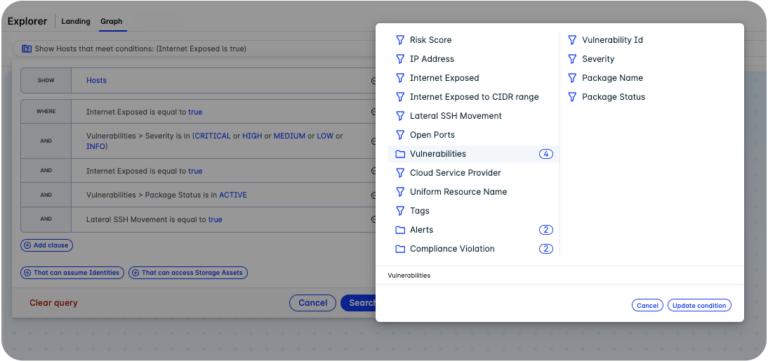Click the Alerts folder icon

(400, 230)
